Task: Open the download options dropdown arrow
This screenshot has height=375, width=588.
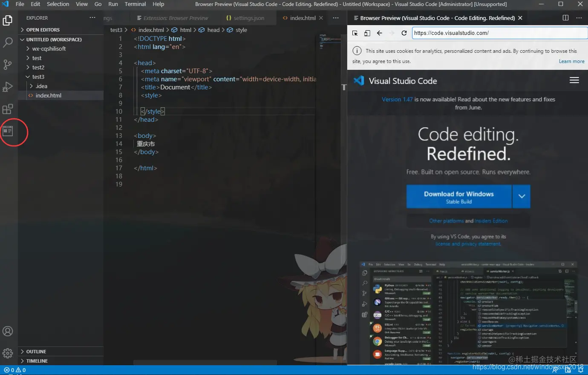Action: coord(522,196)
